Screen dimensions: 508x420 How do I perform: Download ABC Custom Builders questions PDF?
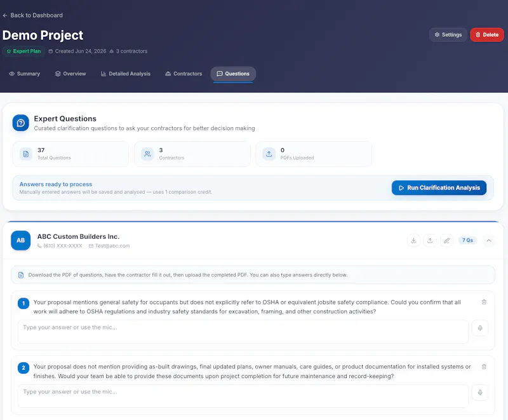click(414, 240)
